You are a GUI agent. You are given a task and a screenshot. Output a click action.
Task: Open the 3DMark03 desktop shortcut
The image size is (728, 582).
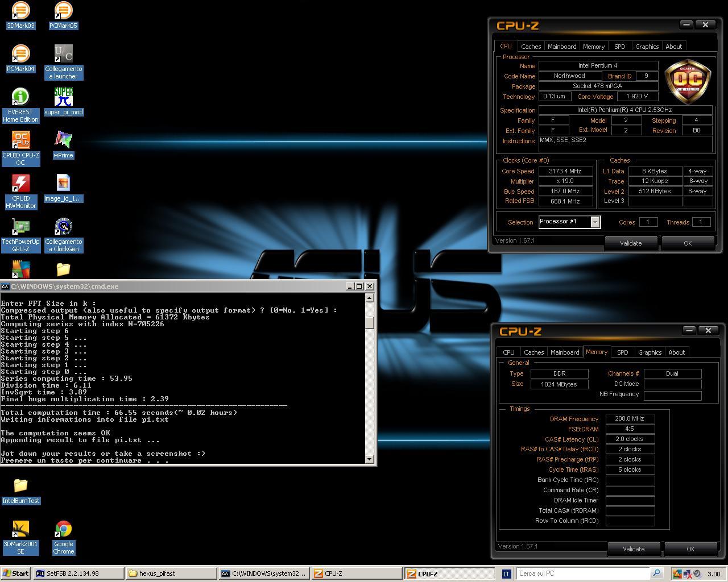click(x=20, y=15)
